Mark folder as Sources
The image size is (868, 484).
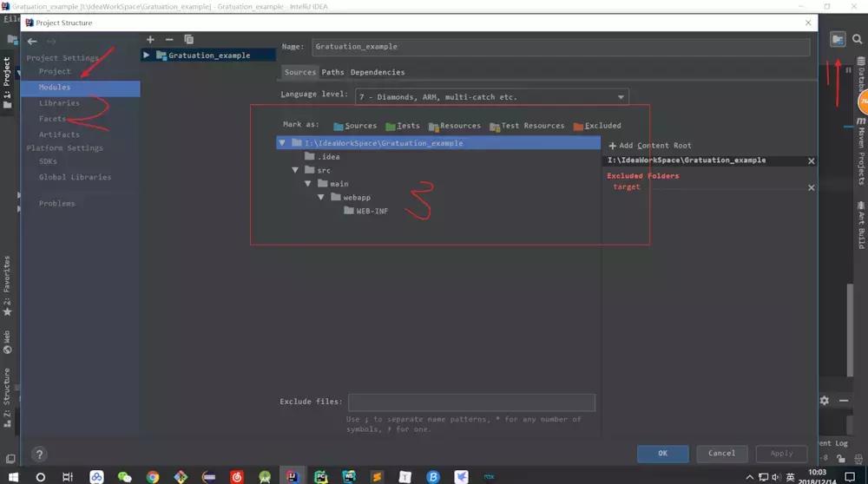pos(355,126)
